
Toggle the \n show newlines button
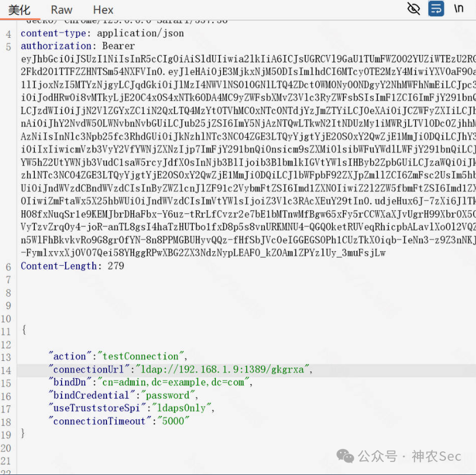459,8
